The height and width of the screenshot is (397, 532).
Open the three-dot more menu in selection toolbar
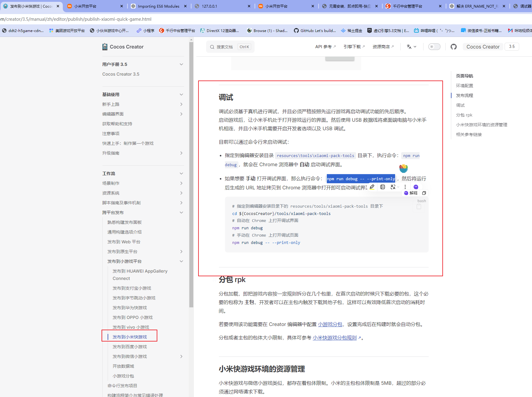pyautogui.click(x=405, y=187)
